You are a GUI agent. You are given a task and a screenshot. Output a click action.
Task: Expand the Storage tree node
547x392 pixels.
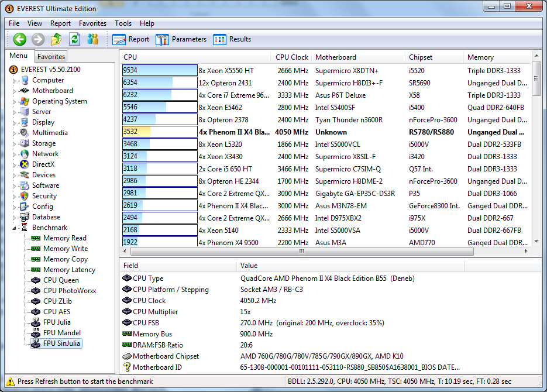pyautogui.click(x=14, y=144)
